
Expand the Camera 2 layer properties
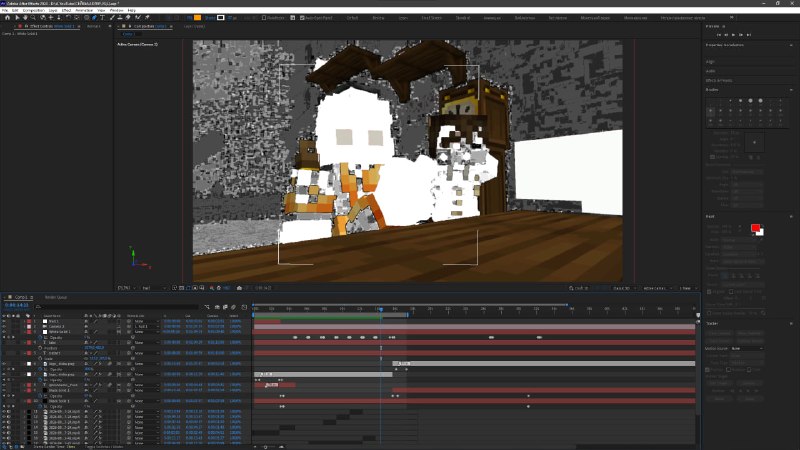(23, 327)
